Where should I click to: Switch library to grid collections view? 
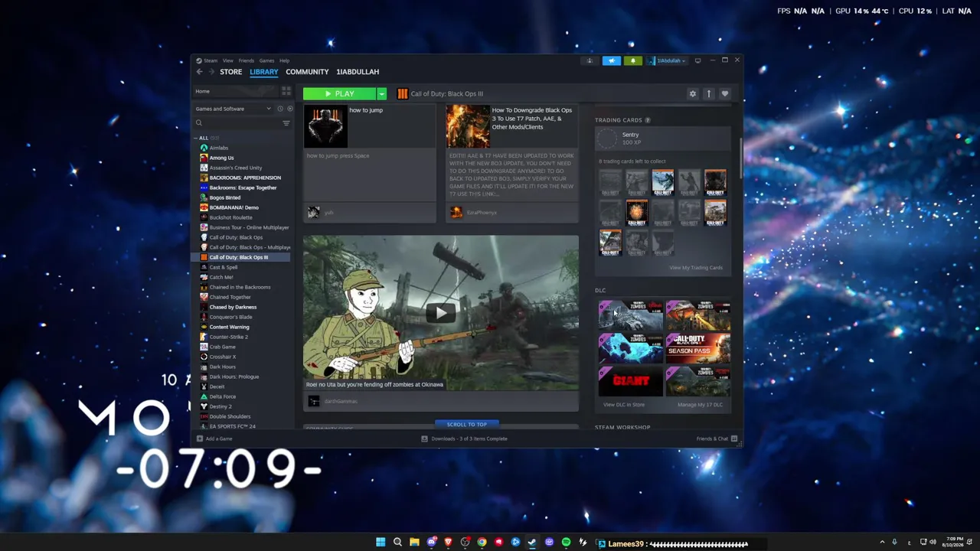(286, 91)
